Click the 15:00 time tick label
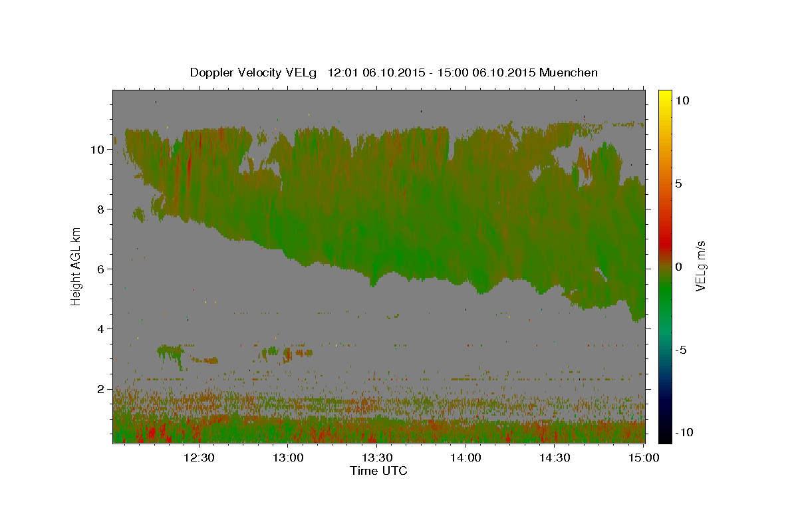The width and height of the screenshot is (798, 532). (x=644, y=458)
